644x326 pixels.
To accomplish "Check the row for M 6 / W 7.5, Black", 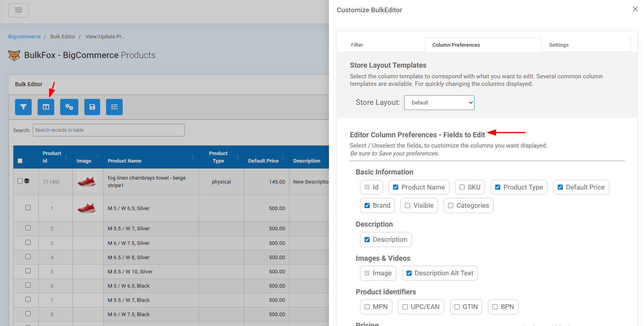I will click(x=28, y=313).
